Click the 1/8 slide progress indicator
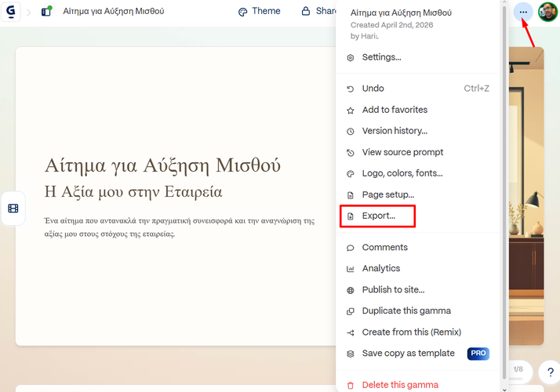 coord(518,369)
